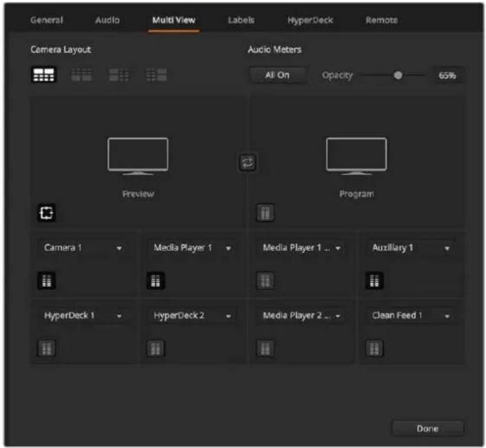Open the Clean Feed 1 source dropdown

(411, 316)
